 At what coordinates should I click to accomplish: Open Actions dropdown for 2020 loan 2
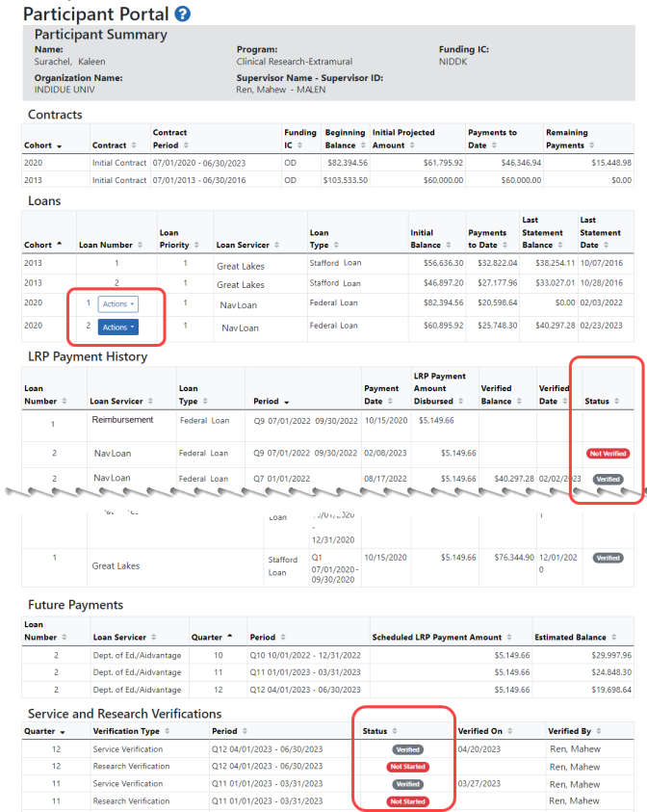(118, 327)
